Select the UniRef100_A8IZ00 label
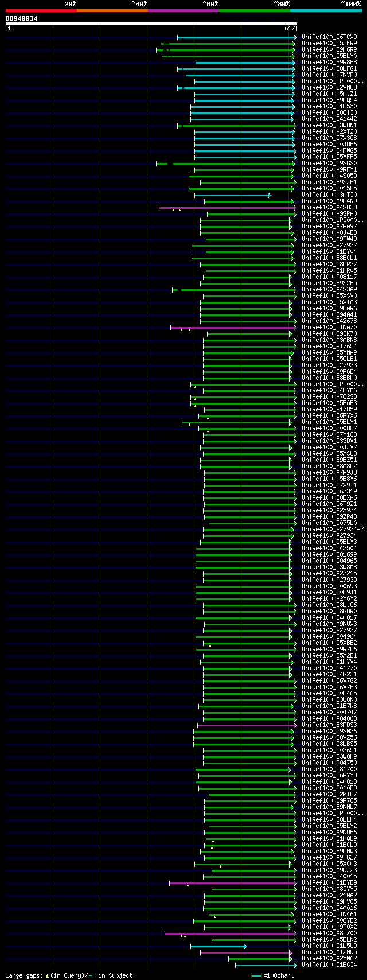The width and height of the screenshot is (367, 980). point(329,934)
